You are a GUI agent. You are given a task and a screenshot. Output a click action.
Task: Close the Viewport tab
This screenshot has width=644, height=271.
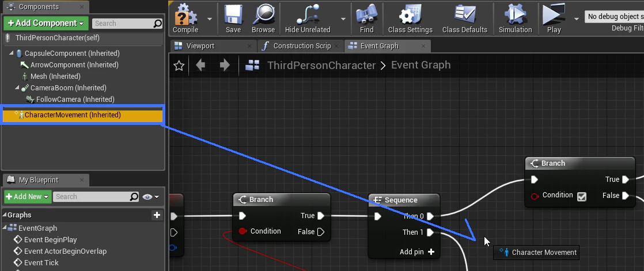[x=249, y=46]
